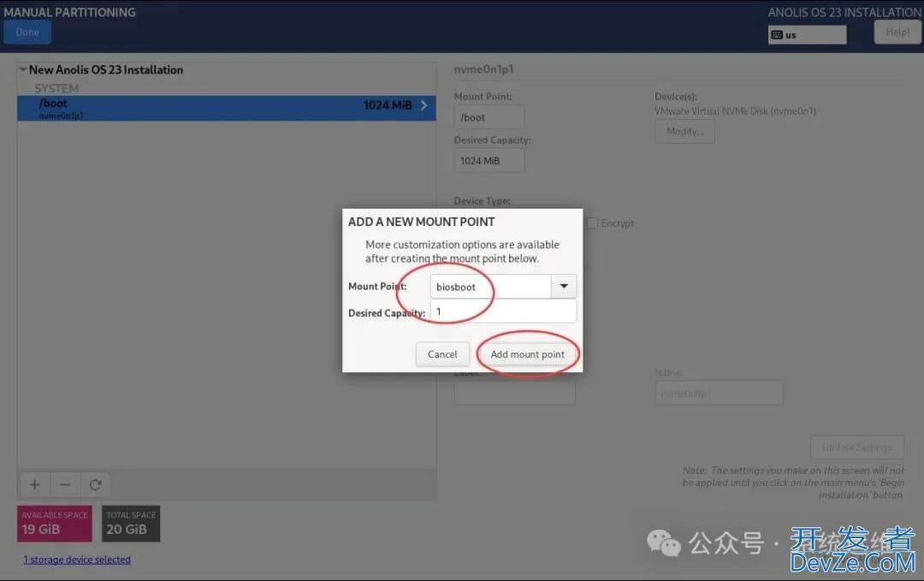
Task: Click the keyboard layout icon beside 'us'
Action: (777, 35)
